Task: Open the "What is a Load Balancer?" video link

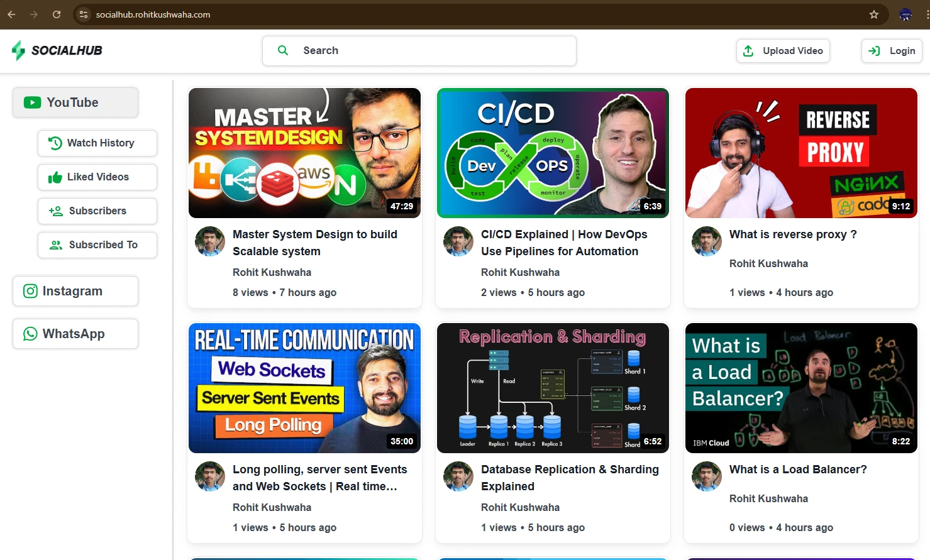Action: (797, 469)
